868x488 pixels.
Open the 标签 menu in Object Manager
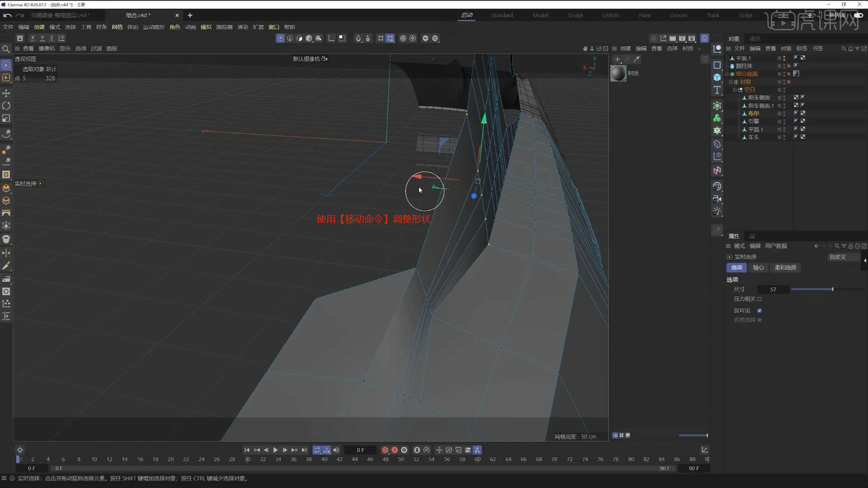pos(802,49)
